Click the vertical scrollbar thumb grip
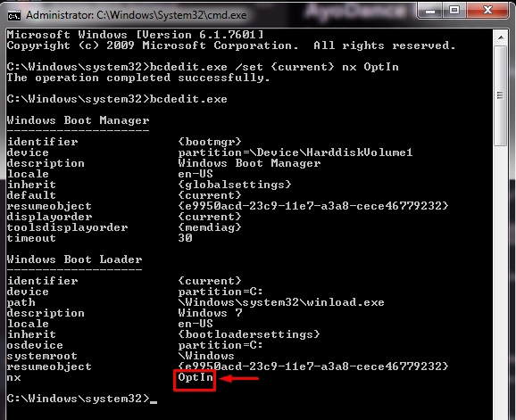The height and width of the screenshot is (420, 516). (501, 95)
